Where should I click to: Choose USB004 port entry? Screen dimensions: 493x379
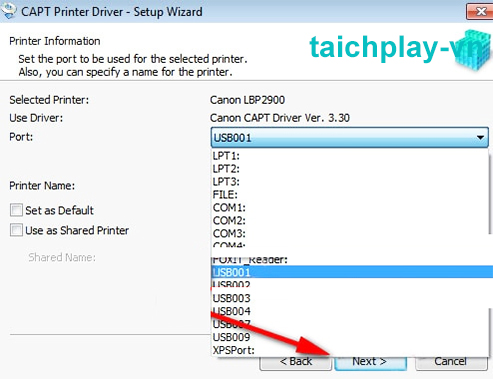(350, 311)
